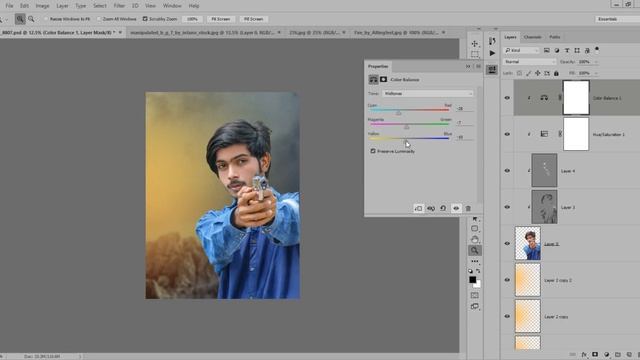Filter layers by shape type icon
Viewport: 640px width, 360px height.
click(x=577, y=50)
